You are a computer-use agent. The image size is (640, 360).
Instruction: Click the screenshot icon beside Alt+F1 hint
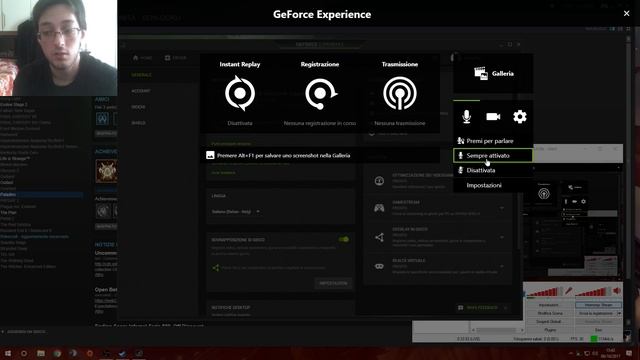pos(210,156)
